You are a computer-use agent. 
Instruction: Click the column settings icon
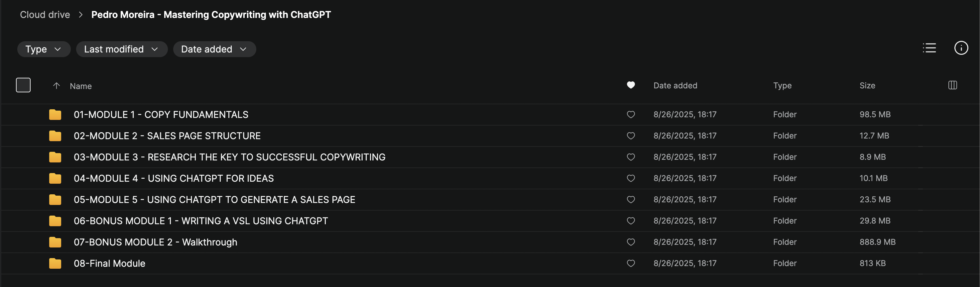[952, 85]
